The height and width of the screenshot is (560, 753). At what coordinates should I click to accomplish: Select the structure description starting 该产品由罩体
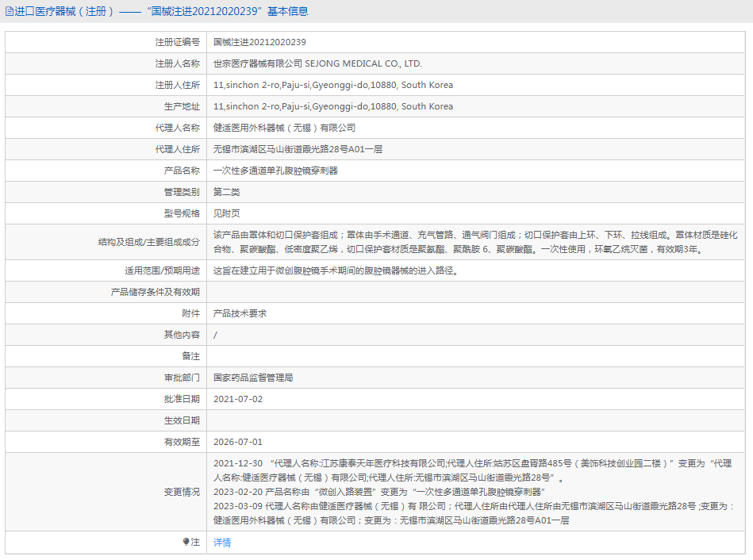475,242
